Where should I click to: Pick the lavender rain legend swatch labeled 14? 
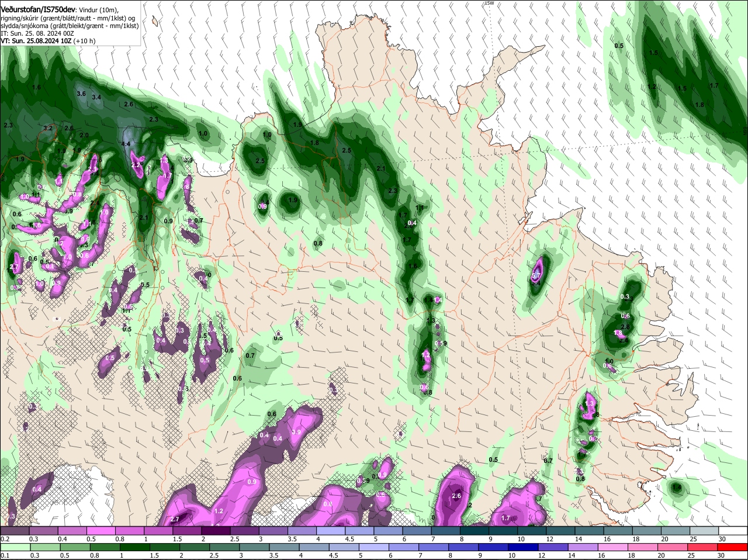584,547
